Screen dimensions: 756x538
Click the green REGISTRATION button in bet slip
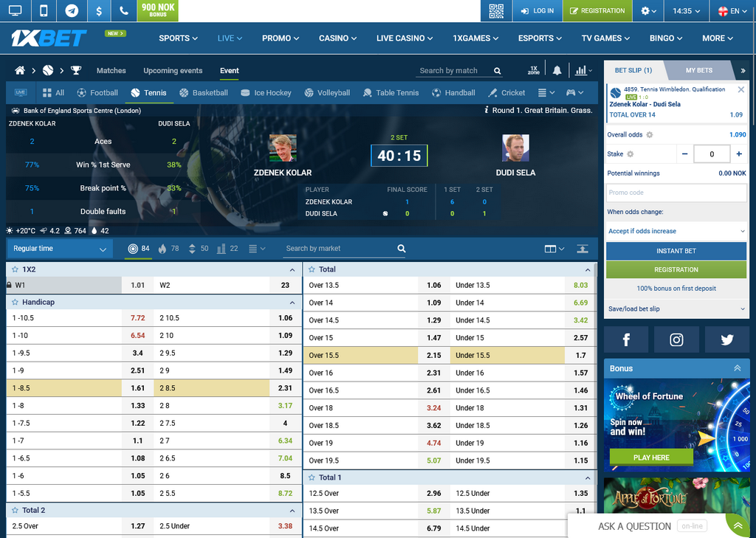[x=676, y=270]
